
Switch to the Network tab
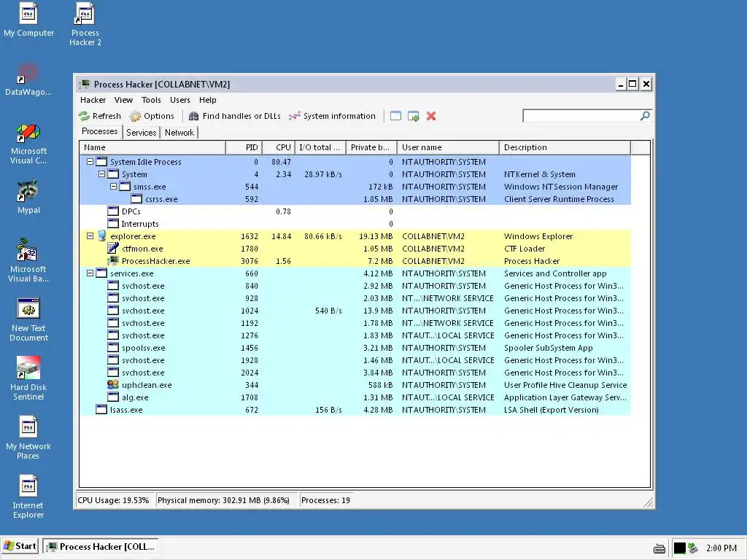coord(179,133)
